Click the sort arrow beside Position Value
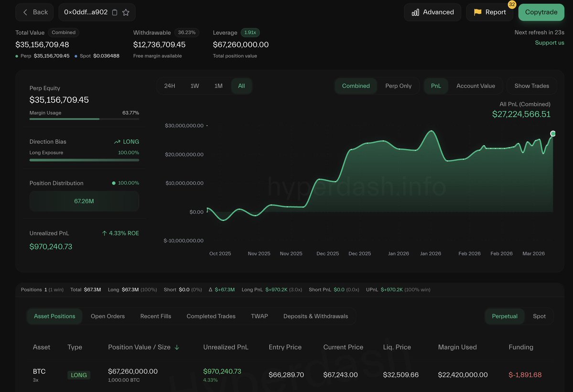Viewport: 573px width, 392px height. click(x=177, y=348)
